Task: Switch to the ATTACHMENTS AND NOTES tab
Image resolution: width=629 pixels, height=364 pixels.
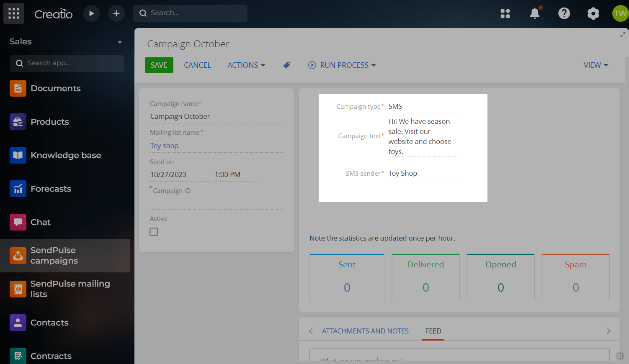Action: 365,331
